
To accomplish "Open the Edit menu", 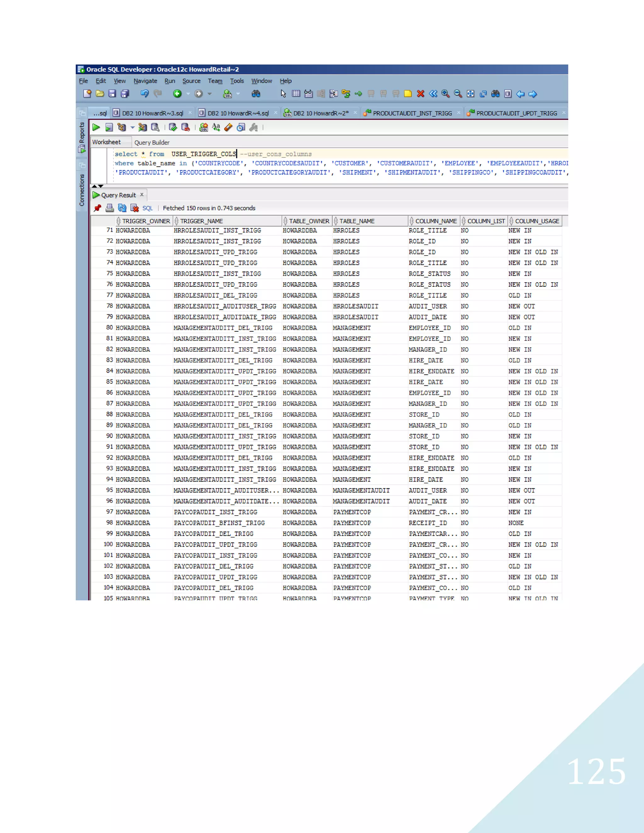I will (x=101, y=81).
